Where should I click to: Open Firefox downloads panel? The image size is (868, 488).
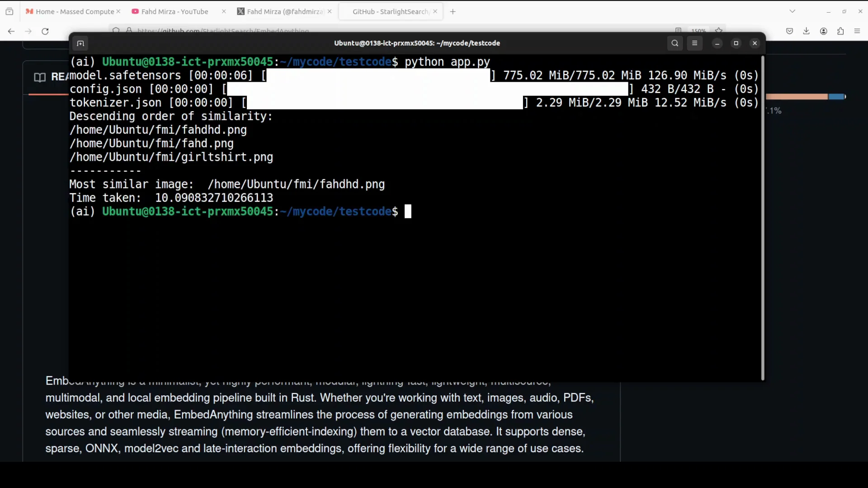tap(806, 31)
